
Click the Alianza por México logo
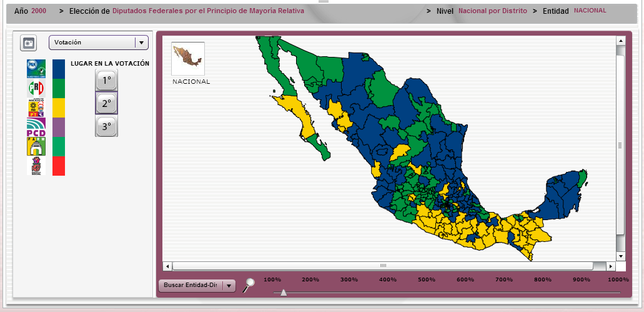coord(36,108)
